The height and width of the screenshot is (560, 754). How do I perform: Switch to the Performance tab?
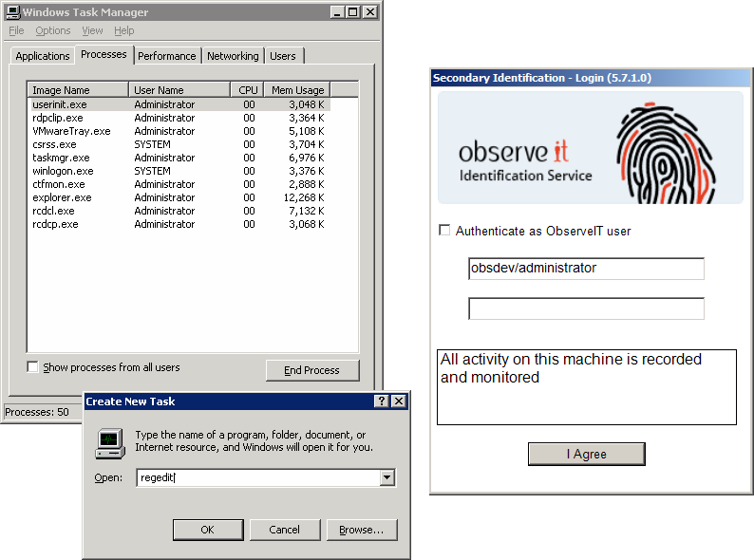click(x=167, y=56)
